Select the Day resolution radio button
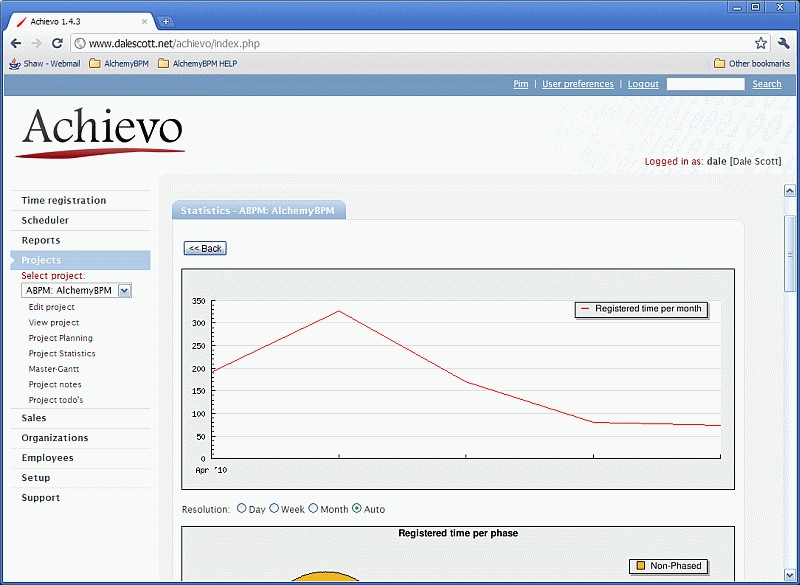Viewport: 800px width, 585px height. (242, 508)
